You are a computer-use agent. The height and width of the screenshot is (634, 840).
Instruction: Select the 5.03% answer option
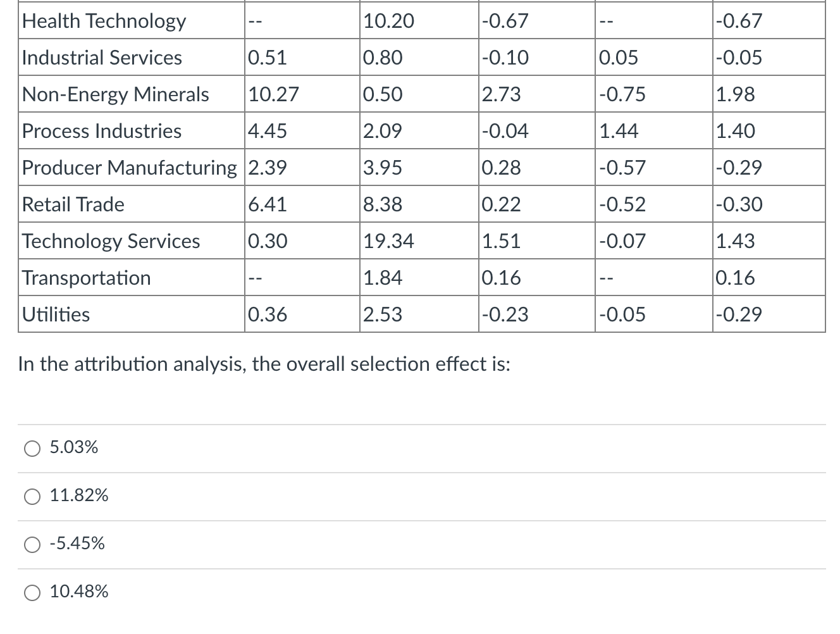point(32,449)
